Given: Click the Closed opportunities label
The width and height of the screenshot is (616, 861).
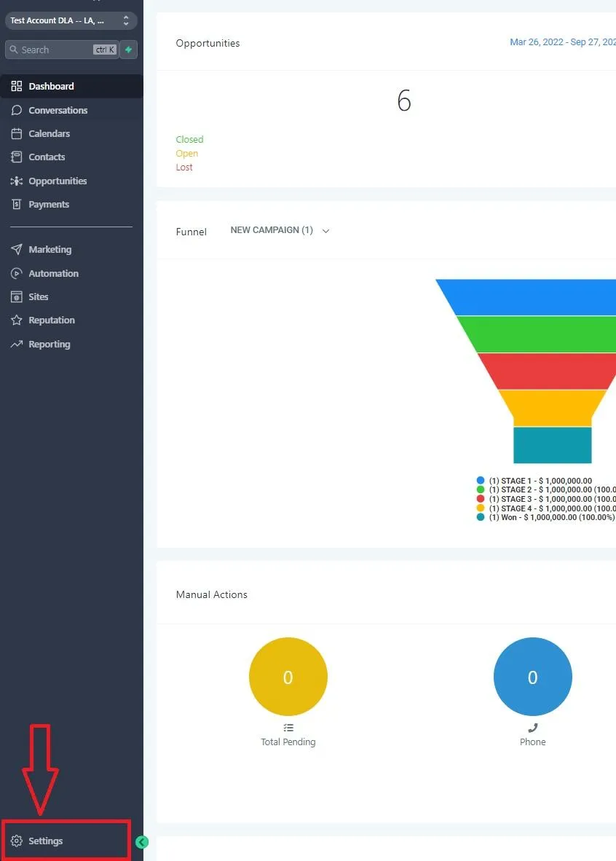Looking at the screenshot, I should point(189,139).
